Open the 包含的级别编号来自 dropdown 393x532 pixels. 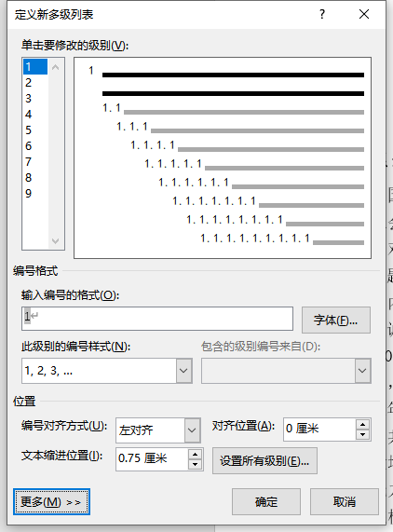tap(362, 371)
